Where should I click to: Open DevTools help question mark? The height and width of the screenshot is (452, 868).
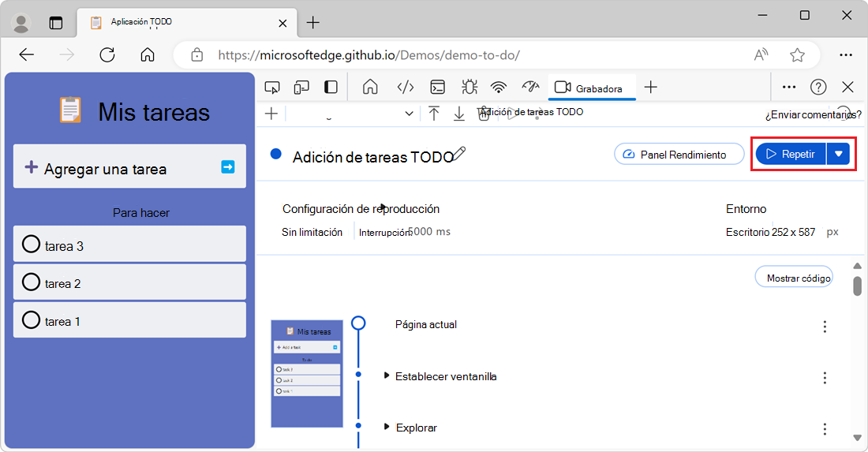[818, 87]
